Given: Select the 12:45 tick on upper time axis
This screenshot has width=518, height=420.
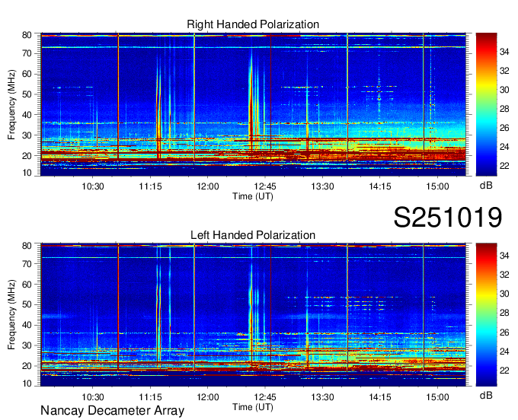Looking at the screenshot, I should click(265, 186).
